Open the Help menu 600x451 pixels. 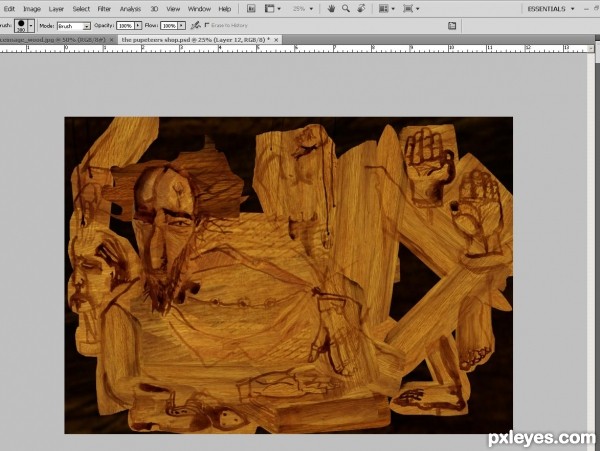[x=225, y=9]
